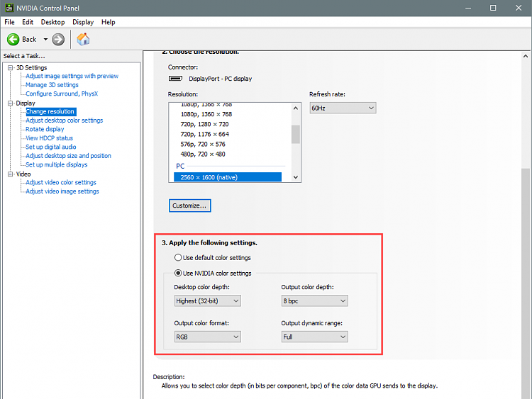Open the Output color format dropdown
This screenshot has width=532, height=399.
click(208, 337)
